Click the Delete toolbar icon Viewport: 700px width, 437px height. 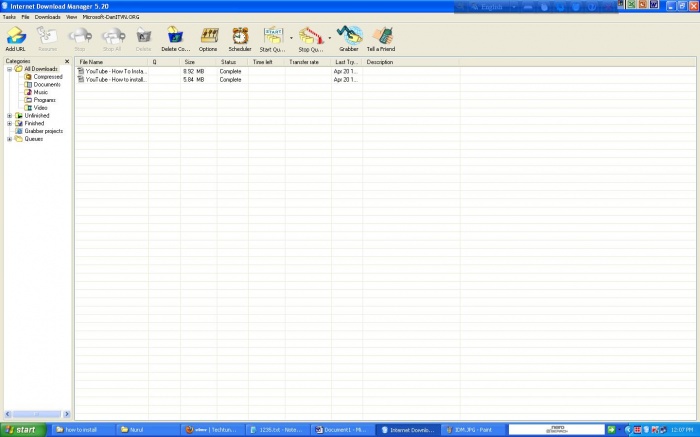[143, 36]
